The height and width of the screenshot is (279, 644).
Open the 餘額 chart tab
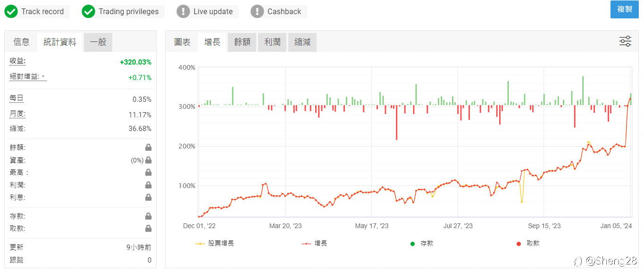coord(242,42)
